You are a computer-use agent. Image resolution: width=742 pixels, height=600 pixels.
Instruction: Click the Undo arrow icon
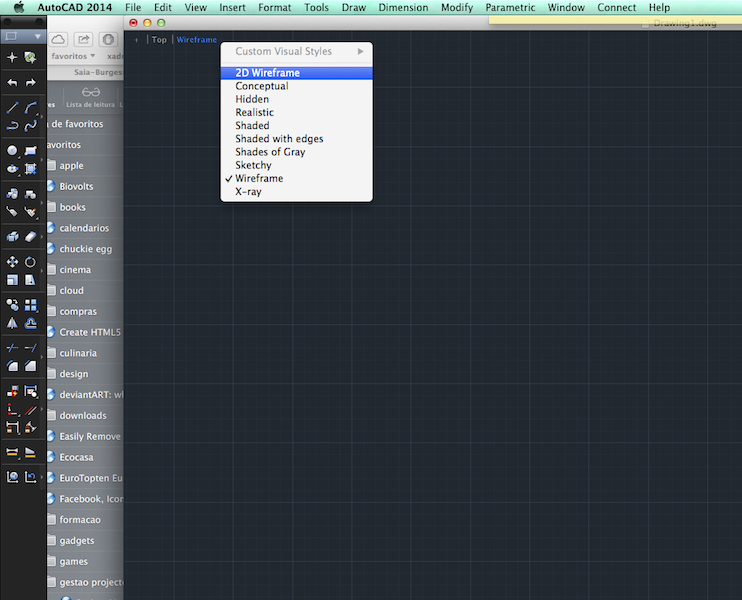12,83
